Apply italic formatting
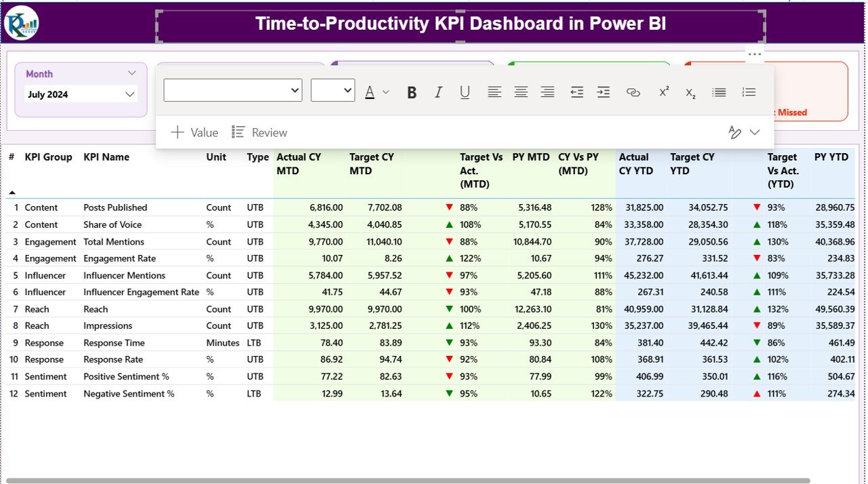The height and width of the screenshot is (484, 868). (438, 92)
